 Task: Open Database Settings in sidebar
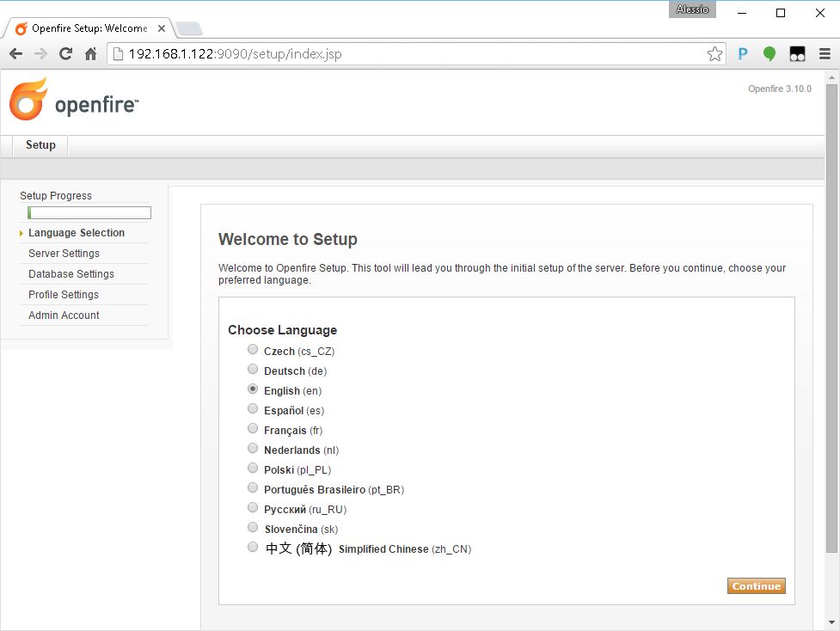click(x=71, y=274)
